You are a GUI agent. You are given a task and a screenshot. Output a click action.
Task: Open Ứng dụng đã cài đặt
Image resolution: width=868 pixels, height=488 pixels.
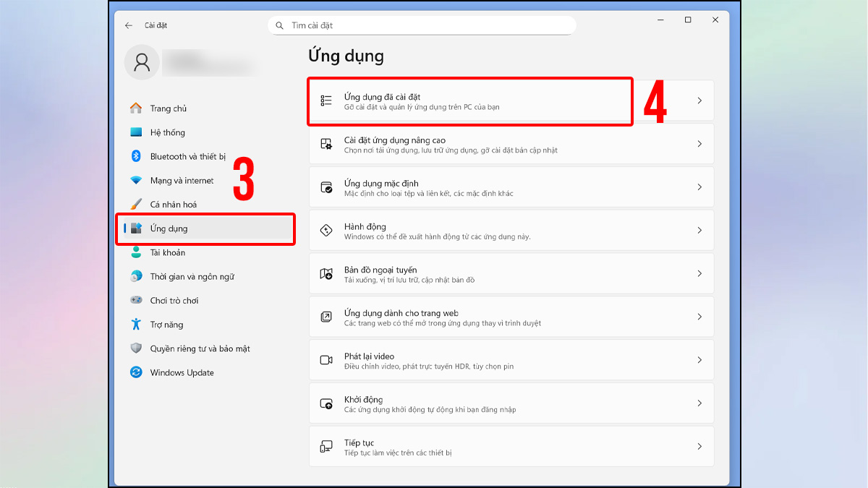pyautogui.click(x=511, y=100)
